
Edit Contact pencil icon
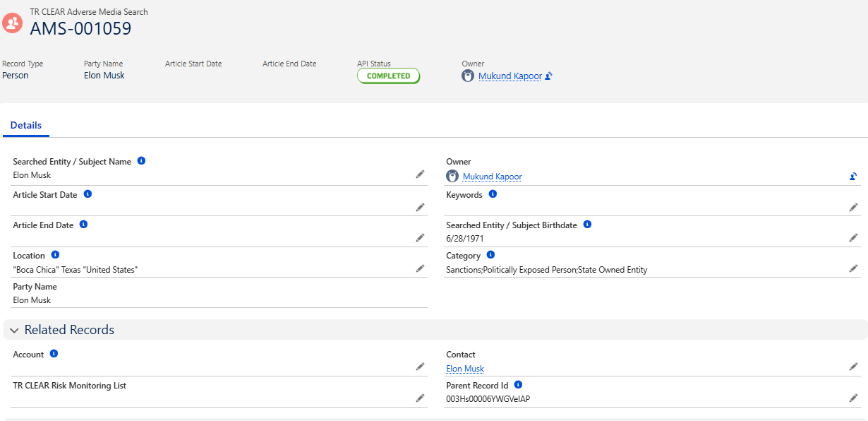(x=853, y=367)
